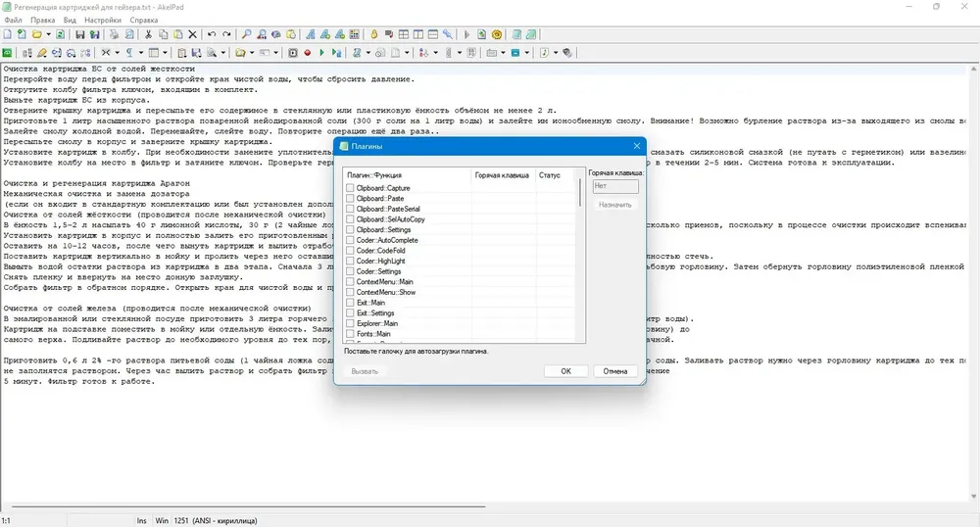980x527 pixels.
Task: Click the New document icon in toolbar
Action: coord(8,35)
